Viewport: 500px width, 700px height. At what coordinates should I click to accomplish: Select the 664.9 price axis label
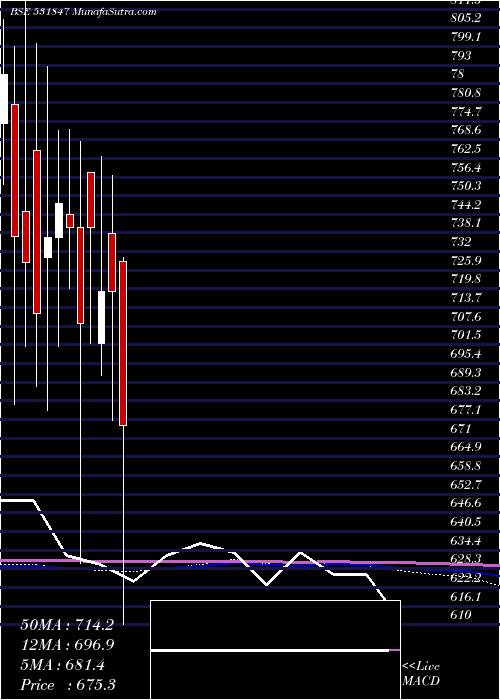click(466, 447)
